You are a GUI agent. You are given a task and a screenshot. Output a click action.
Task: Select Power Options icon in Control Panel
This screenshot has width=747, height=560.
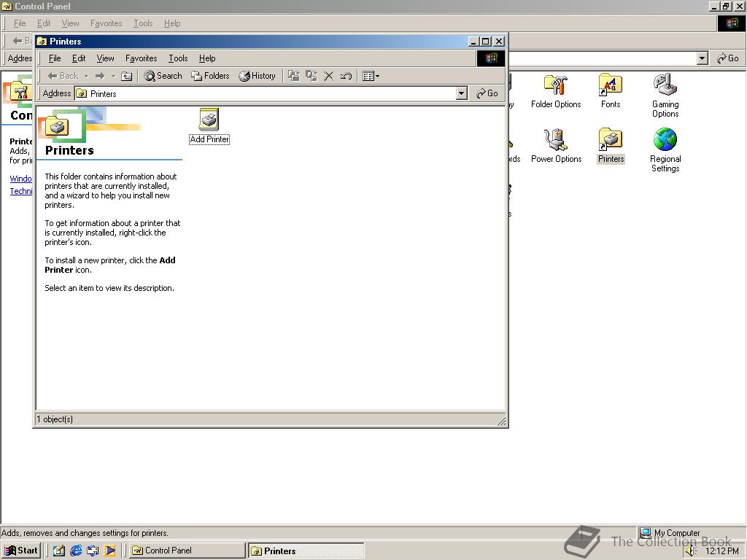tap(556, 146)
